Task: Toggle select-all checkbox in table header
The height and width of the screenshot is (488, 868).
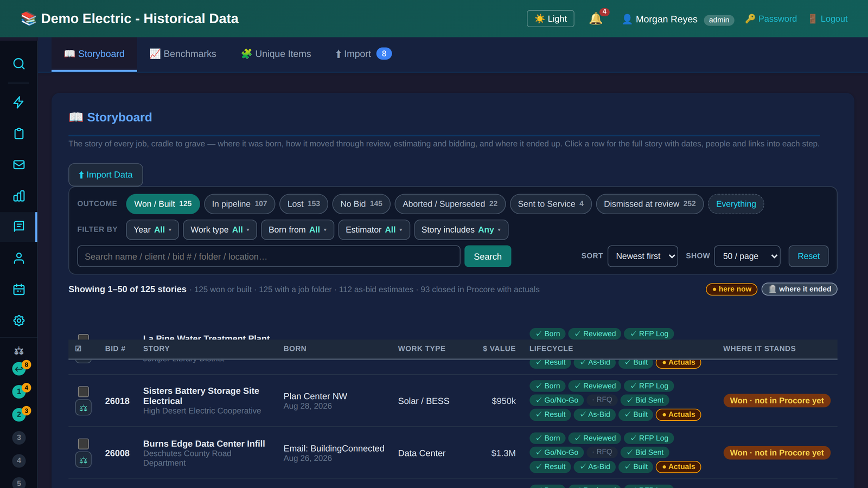Action: tap(79, 349)
